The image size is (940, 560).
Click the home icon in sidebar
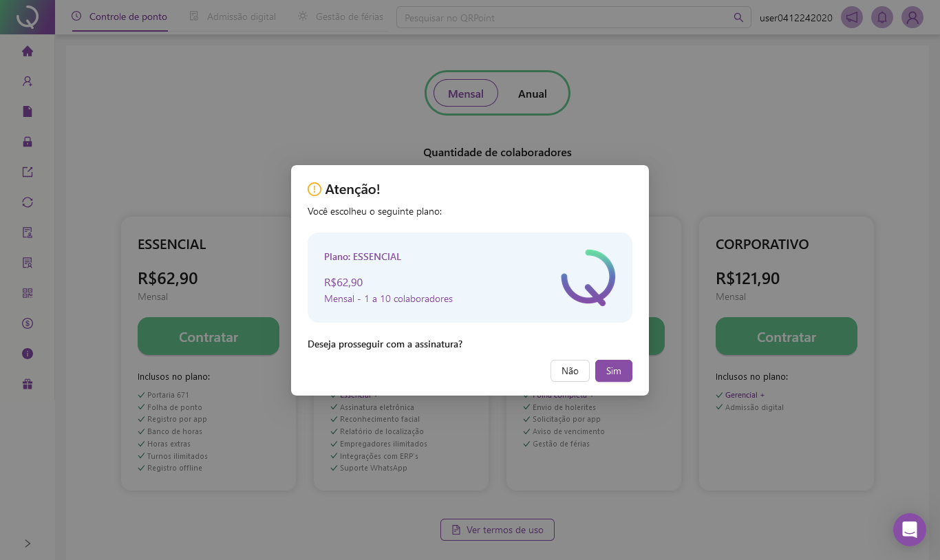28,51
